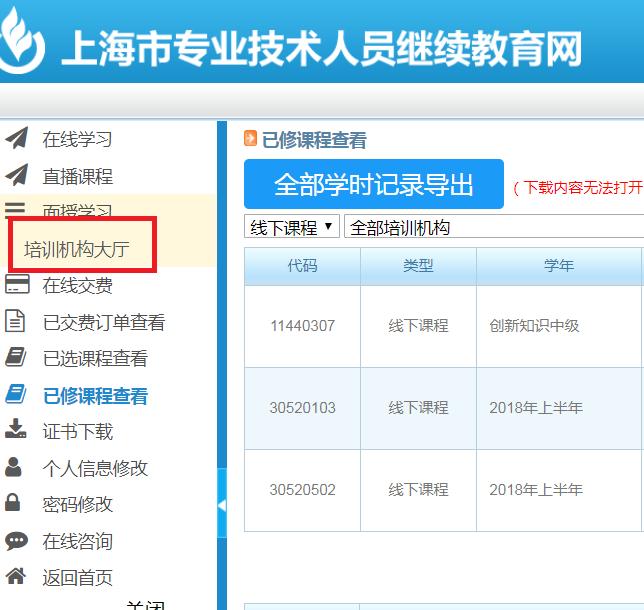Go back via 返回首页 menu item
The width and height of the screenshot is (644, 610).
78,578
